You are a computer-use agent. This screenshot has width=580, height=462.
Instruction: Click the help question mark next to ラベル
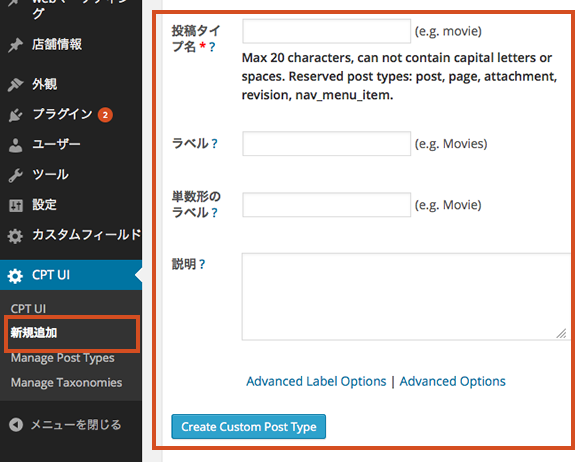coord(214,144)
